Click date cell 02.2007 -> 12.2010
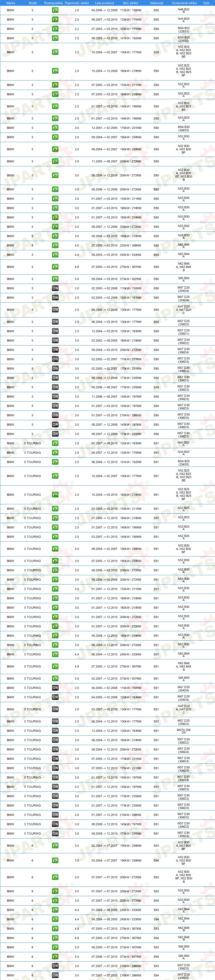The height and width of the screenshot is (980, 215). pos(104,678)
